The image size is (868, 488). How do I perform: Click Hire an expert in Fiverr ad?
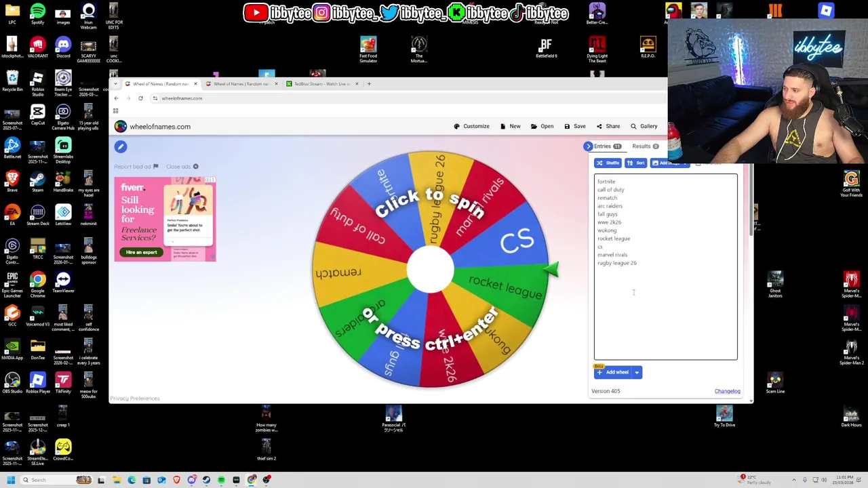click(x=141, y=252)
